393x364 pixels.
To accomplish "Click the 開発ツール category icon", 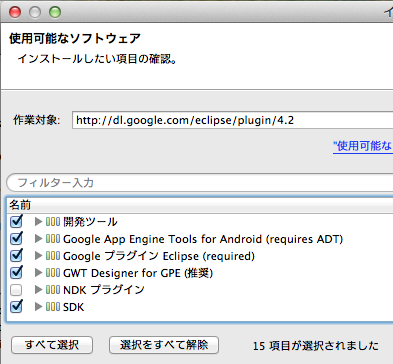I will coord(53,222).
